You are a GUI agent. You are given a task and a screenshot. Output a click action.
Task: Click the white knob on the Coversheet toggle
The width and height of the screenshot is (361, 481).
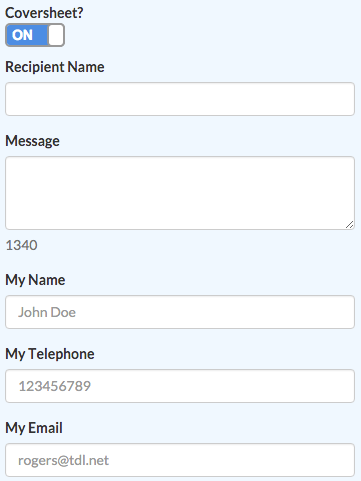click(56, 35)
